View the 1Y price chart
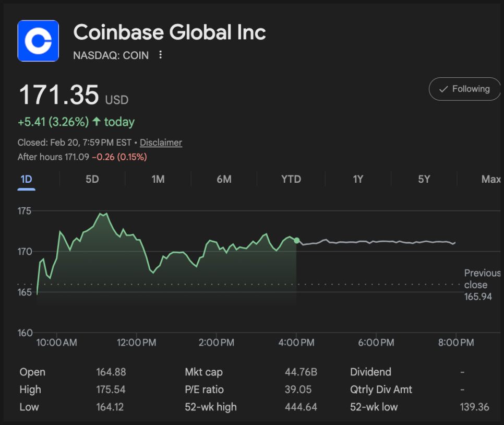Image resolution: width=504 pixels, height=425 pixels. pos(358,180)
